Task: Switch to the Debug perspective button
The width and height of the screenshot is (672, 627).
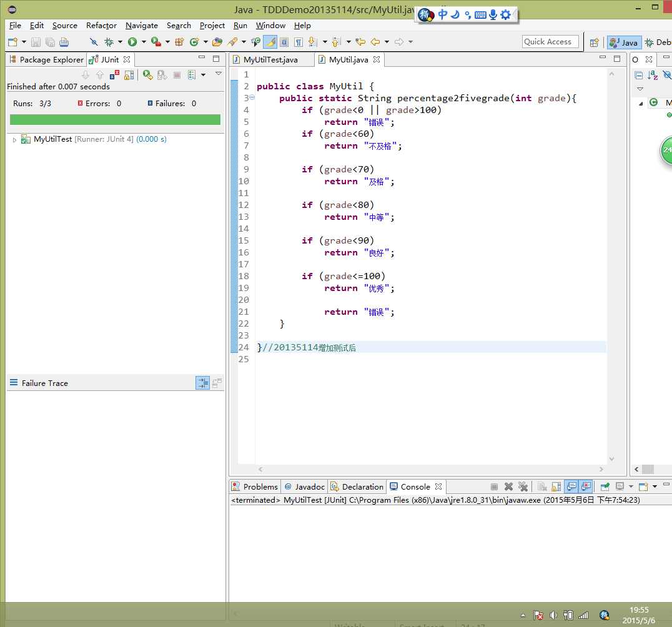Action: click(x=658, y=42)
